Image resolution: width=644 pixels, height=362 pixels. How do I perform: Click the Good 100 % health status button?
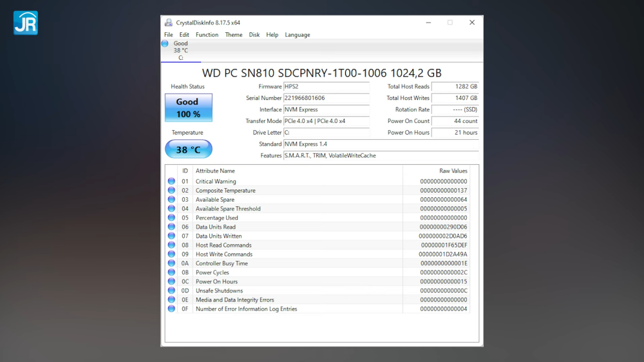(188, 108)
